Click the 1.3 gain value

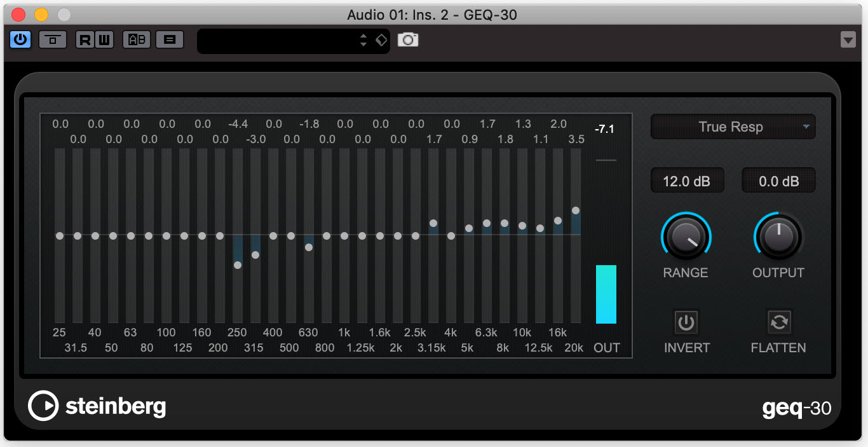pos(523,125)
